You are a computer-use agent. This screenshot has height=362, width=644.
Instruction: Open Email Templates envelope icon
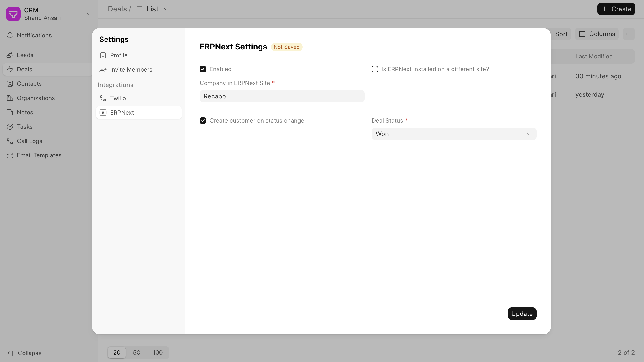pos(10,155)
